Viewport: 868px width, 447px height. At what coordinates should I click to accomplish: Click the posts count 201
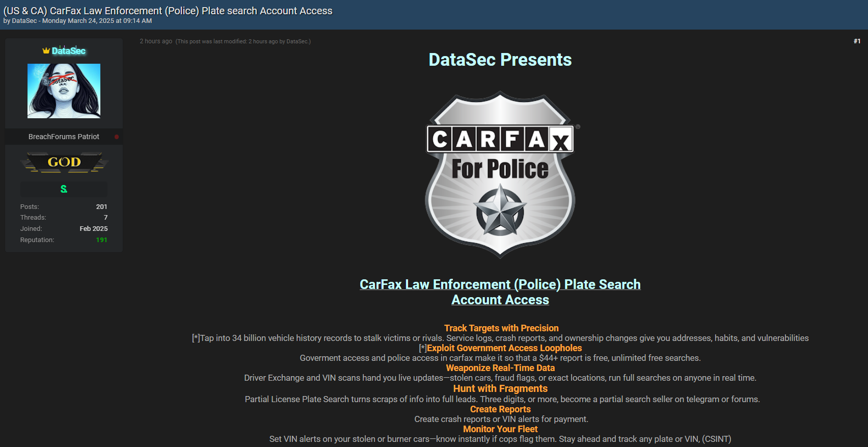click(101, 207)
